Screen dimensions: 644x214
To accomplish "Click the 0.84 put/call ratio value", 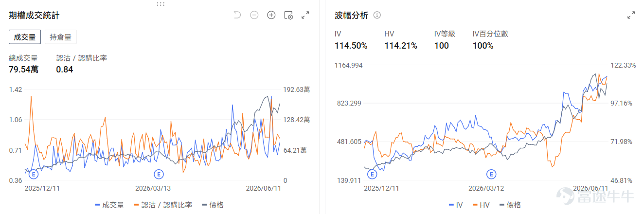I will [x=64, y=69].
